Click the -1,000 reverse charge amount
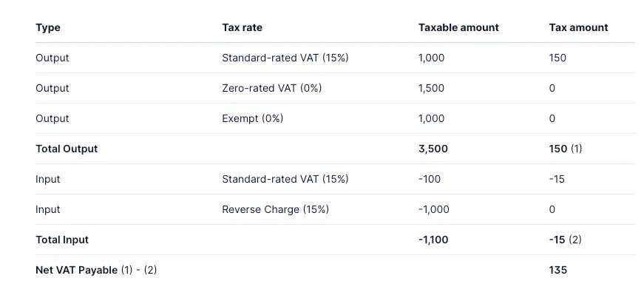Image resolution: width=644 pixels, height=301 pixels. [x=433, y=209]
